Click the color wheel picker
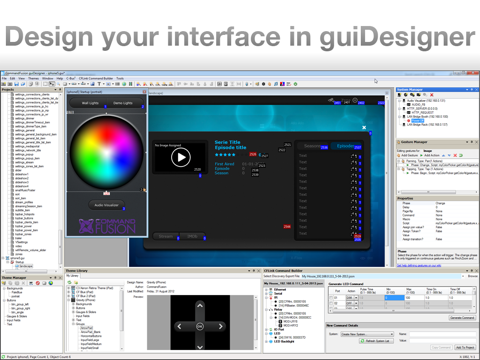Image resolution: width=480 pixels, height=360 pixels. [x=107, y=152]
